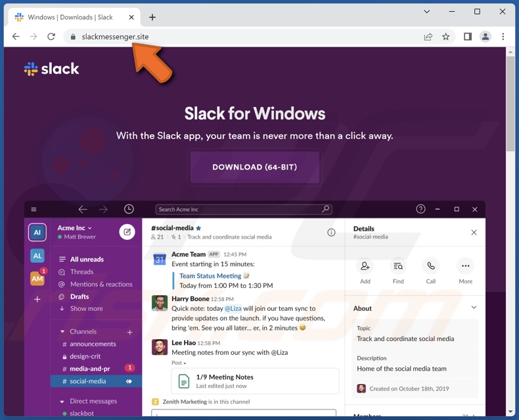Click Slack history back arrow
Image resolution: width=519 pixels, height=420 pixels.
click(82, 209)
